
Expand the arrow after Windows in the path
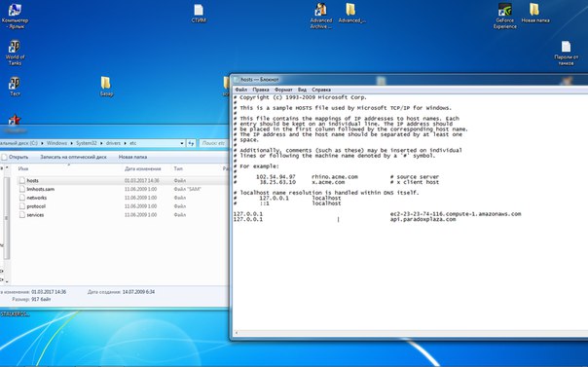click(72, 143)
